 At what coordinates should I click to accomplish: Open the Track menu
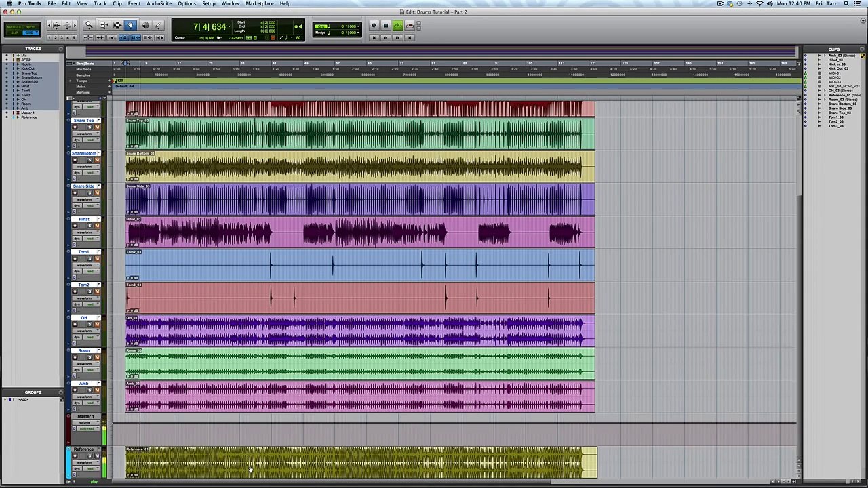100,3
